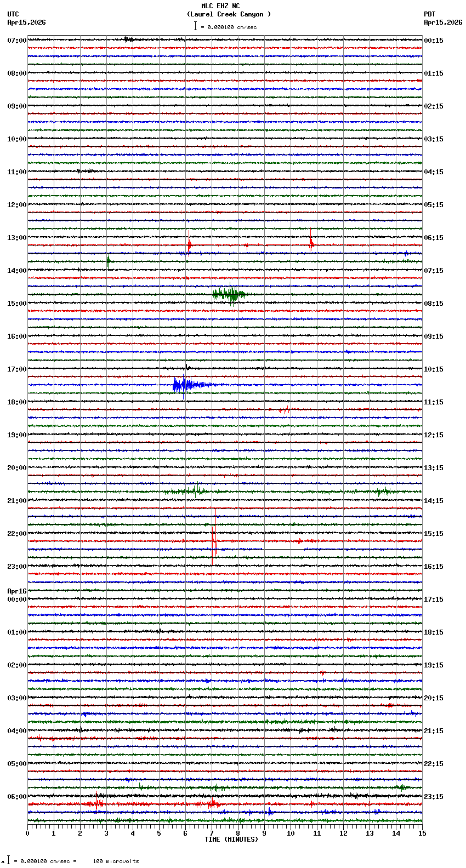The width and height of the screenshot is (466, 868).
Task: Select the 01:00 UTC row label
Action: click(17, 632)
